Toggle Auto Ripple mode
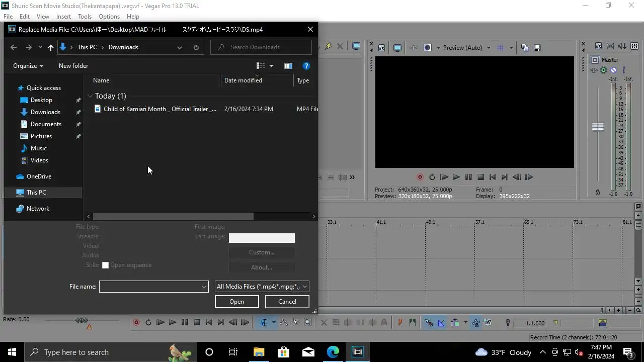This screenshot has width=644, height=362. pos(455,323)
